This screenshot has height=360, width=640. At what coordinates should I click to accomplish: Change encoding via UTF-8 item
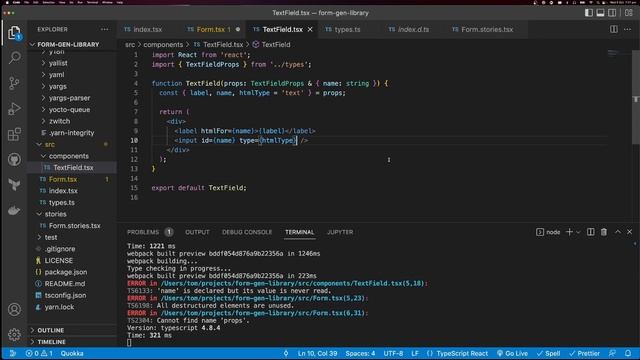point(393,353)
